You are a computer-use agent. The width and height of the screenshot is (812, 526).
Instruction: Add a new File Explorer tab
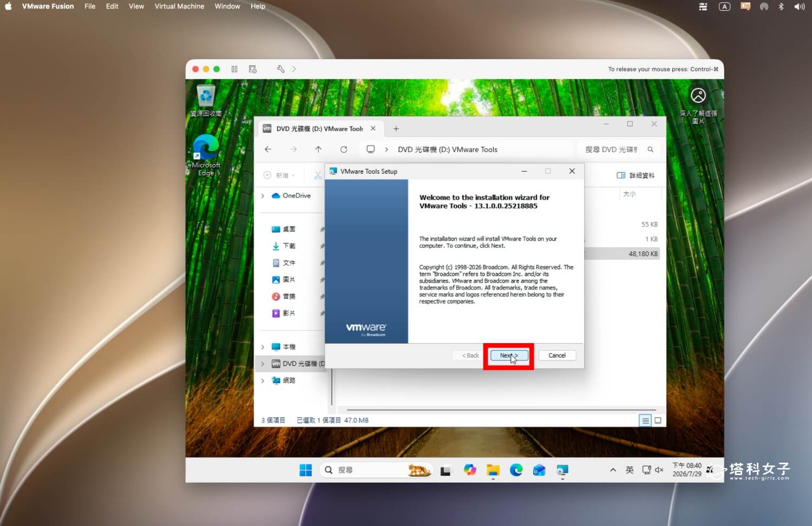(396, 129)
